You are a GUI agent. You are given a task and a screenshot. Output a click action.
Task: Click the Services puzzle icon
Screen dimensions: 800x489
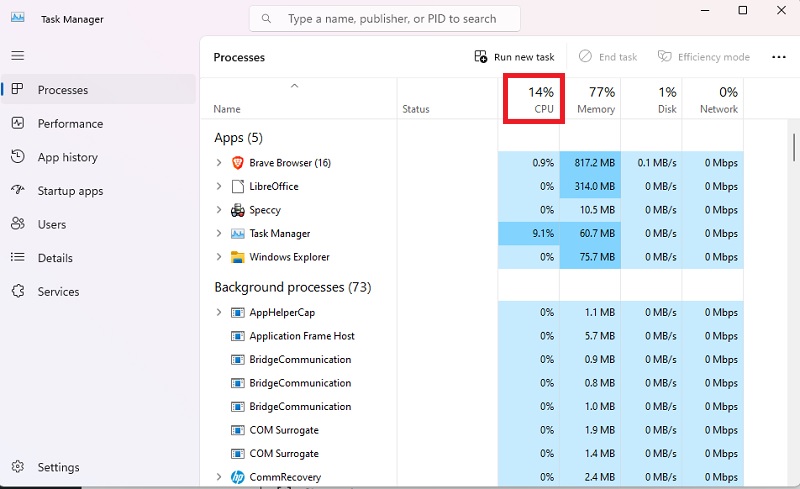(x=18, y=291)
